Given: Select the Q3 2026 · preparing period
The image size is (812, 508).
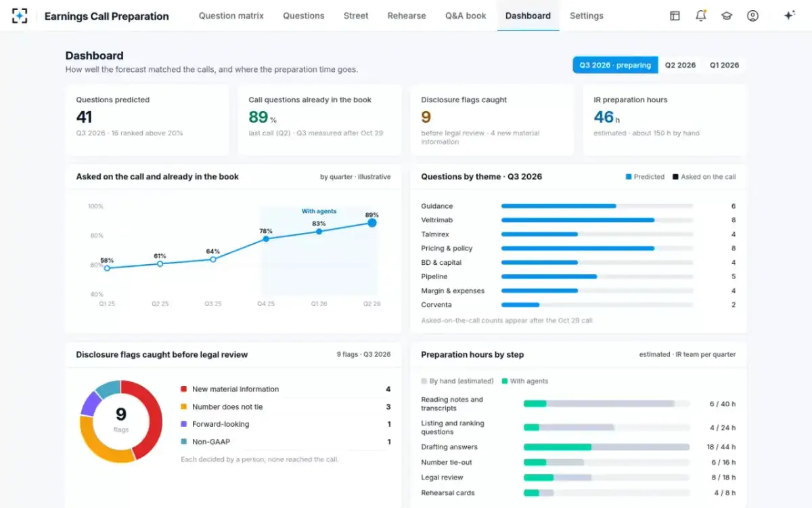Looking at the screenshot, I should (x=615, y=65).
